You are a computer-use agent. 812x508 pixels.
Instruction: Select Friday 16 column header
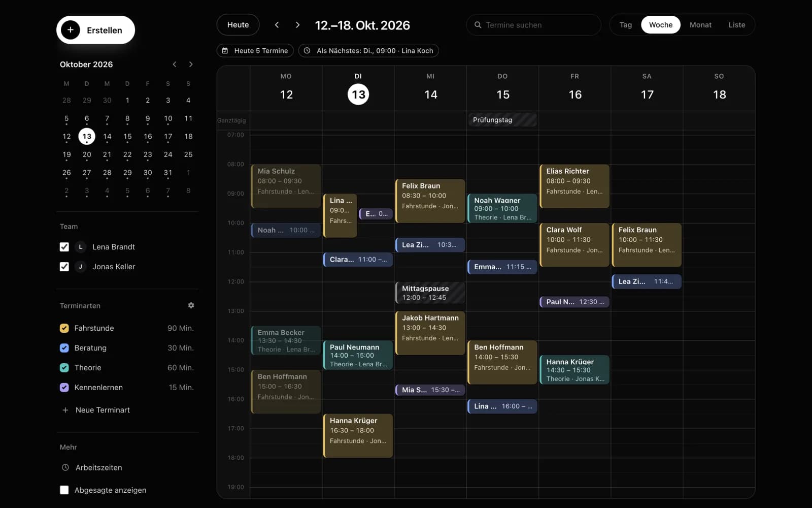[574, 88]
